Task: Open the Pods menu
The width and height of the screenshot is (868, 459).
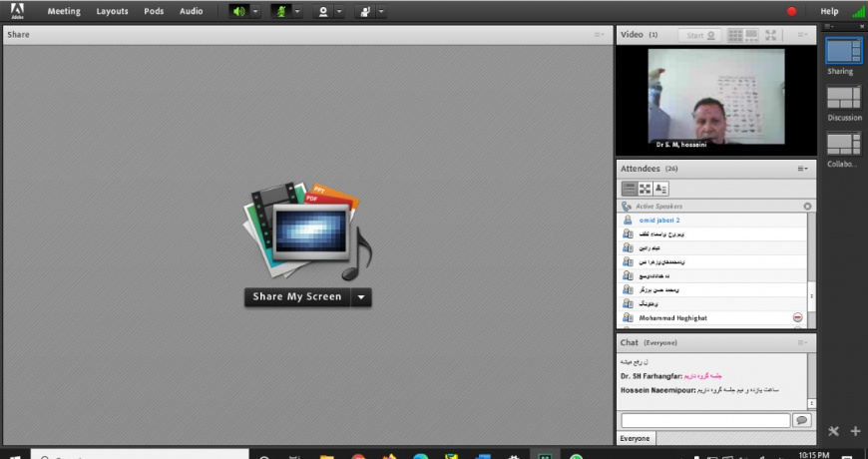Action: (x=154, y=11)
